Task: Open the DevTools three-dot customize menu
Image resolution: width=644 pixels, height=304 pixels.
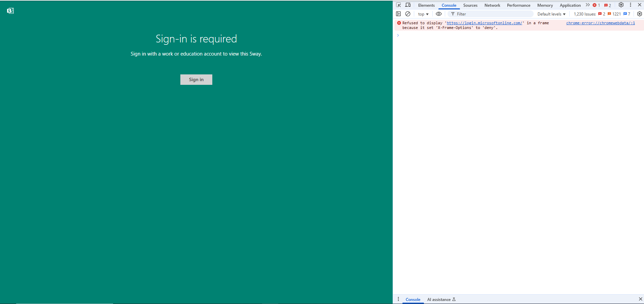Action: (631, 5)
